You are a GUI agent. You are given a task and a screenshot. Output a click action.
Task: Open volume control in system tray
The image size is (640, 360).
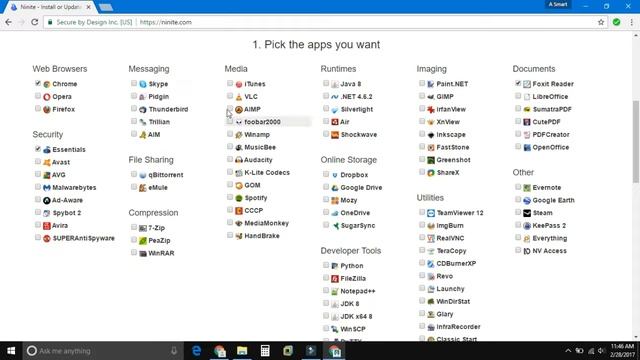coord(601,351)
